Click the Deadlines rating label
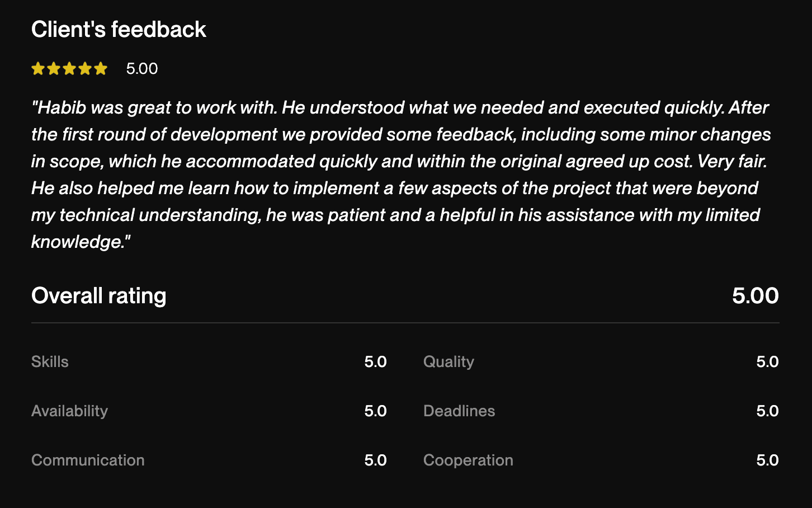The height and width of the screenshot is (508, 812). (459, 411)
